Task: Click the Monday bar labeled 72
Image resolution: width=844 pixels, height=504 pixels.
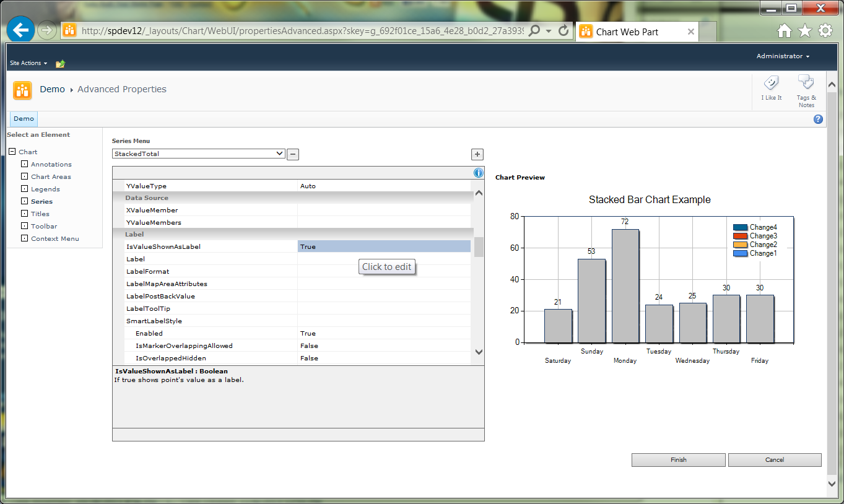Action: click(x=625, y=286)
